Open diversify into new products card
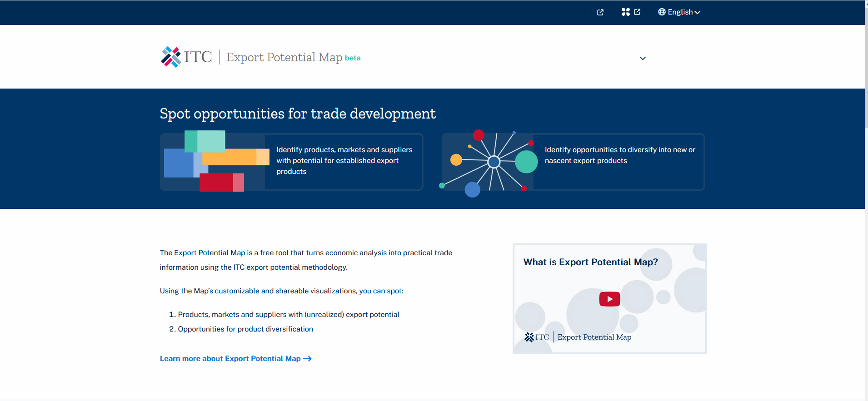The width and height of the screenshot is (868, 401). pyautogui.click(x=573, y=162)
